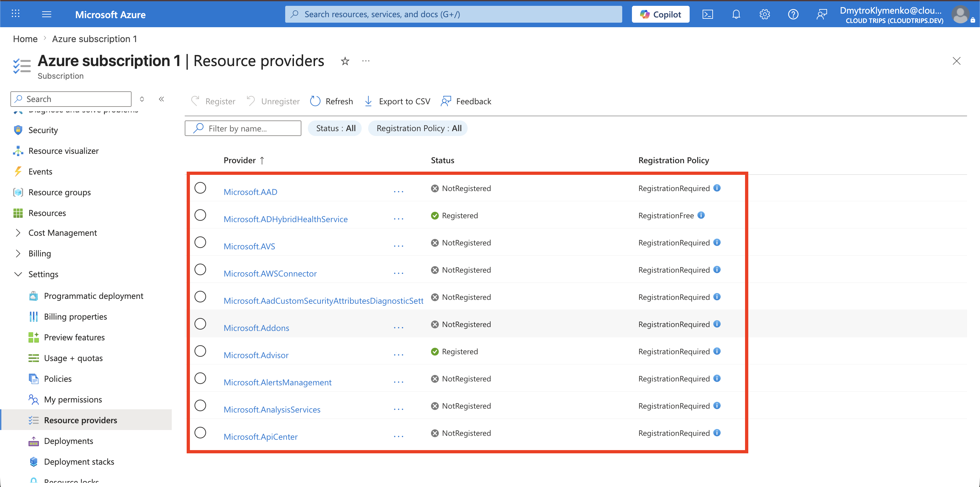Select the Microsoft.AlertsManagement radio button
This screenshot has width=980, height=487.
coord(200,378)
